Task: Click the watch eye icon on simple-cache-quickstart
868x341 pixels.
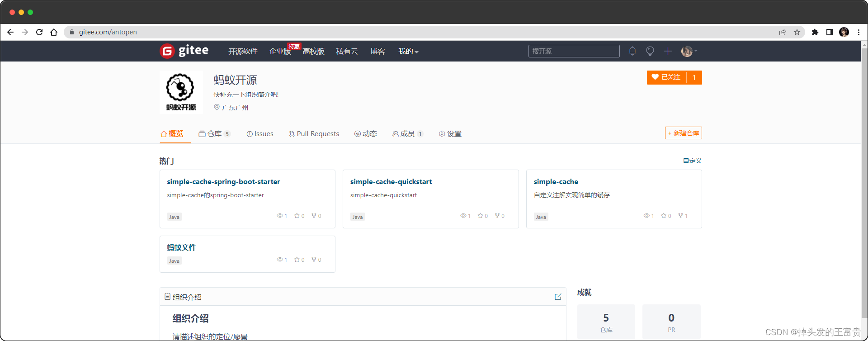Action: pos(463,216)
